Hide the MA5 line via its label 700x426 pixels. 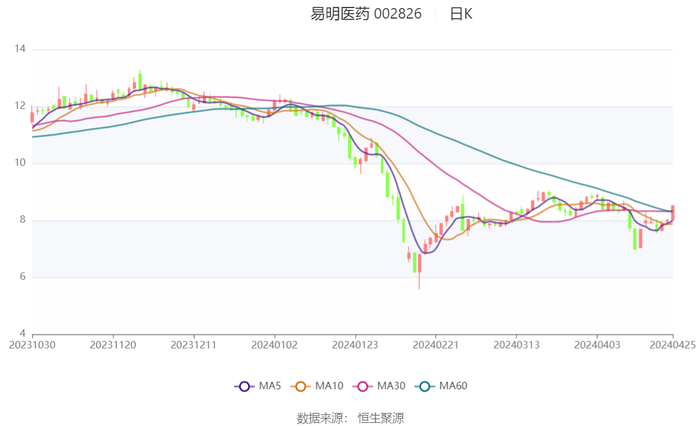270,386
